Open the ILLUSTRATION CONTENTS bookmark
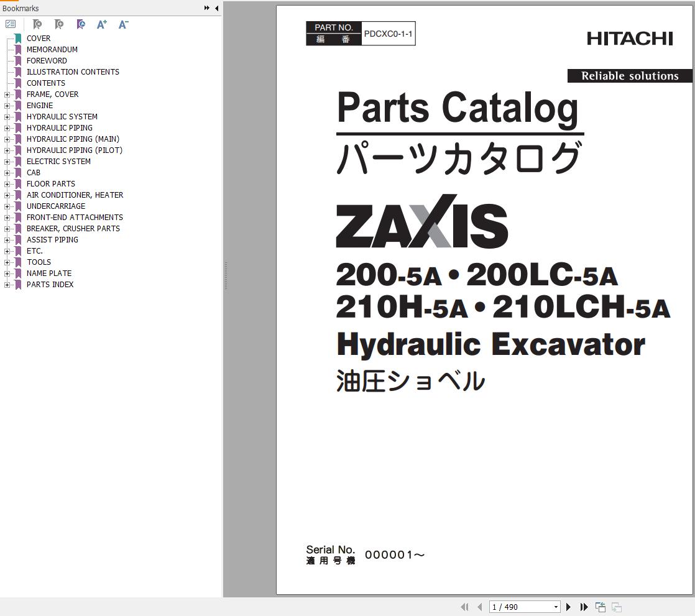Image resolution: width=695 pixels, height=616 pixels. click(x=73, y=71)
